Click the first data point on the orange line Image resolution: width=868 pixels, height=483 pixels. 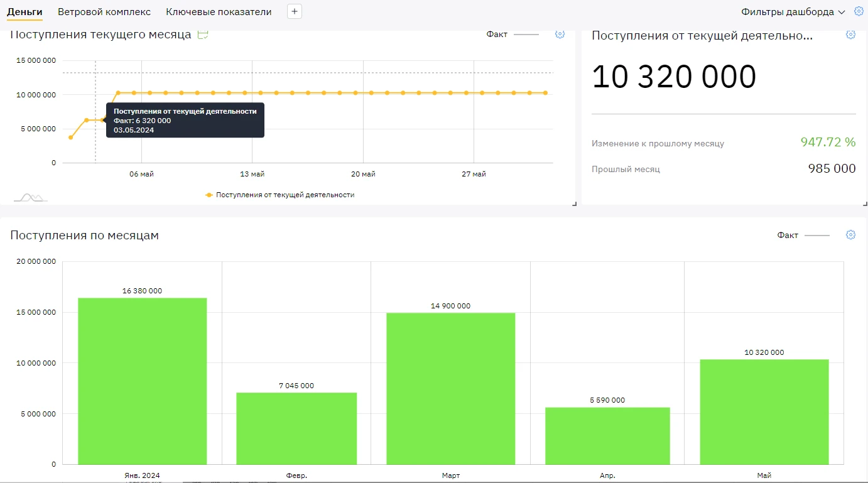pyautogui.click(x=70, y=138)
